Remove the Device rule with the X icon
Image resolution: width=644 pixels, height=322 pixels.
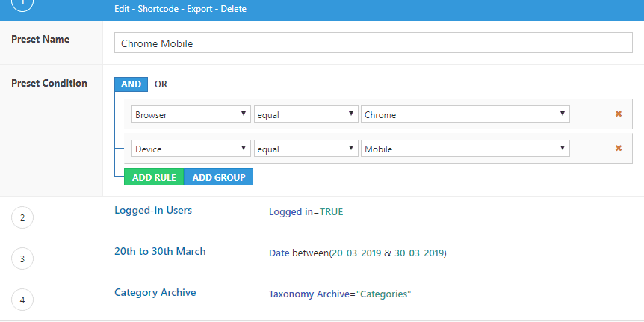618,148
